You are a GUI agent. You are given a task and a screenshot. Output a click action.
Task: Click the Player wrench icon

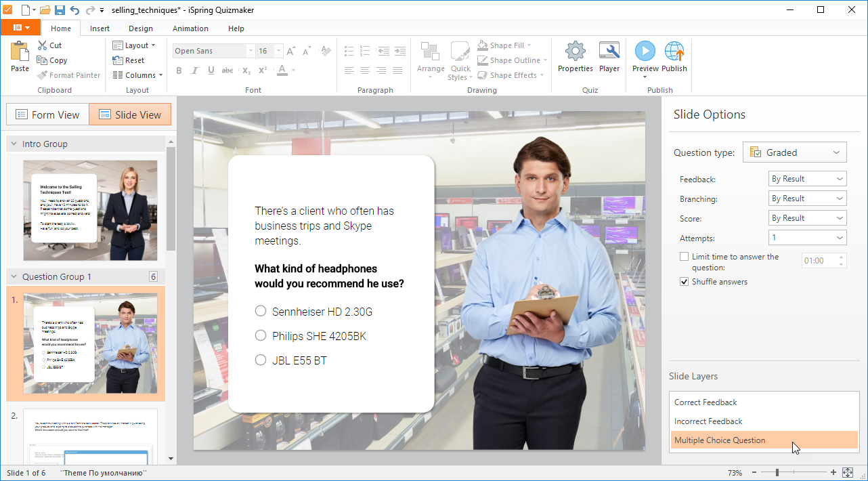pos(609,51)
